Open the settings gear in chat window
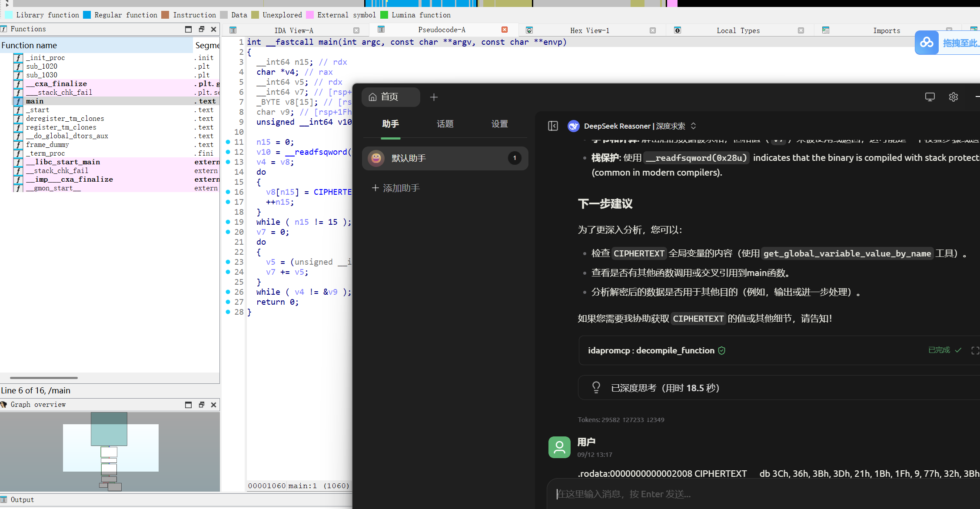The height and width of the screenshot is (509, 980). [x=953, y=97]
